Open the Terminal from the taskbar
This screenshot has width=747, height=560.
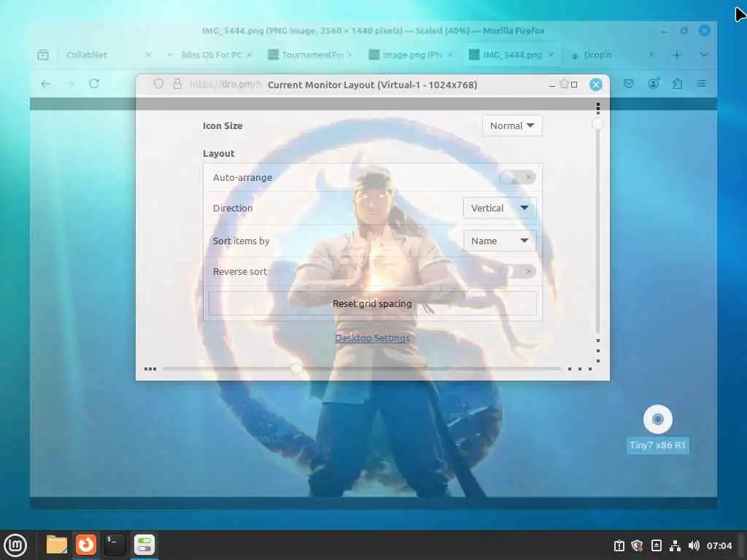(x=115, y=545)
